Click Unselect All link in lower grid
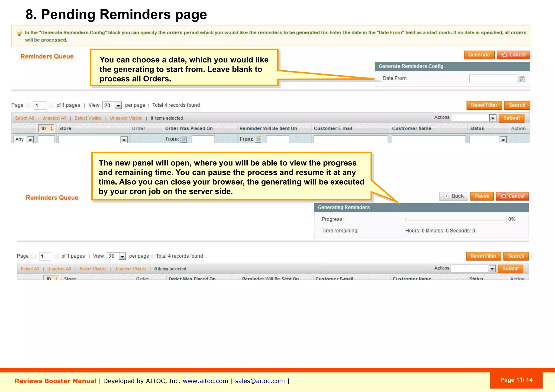 (x=59, y=269)
